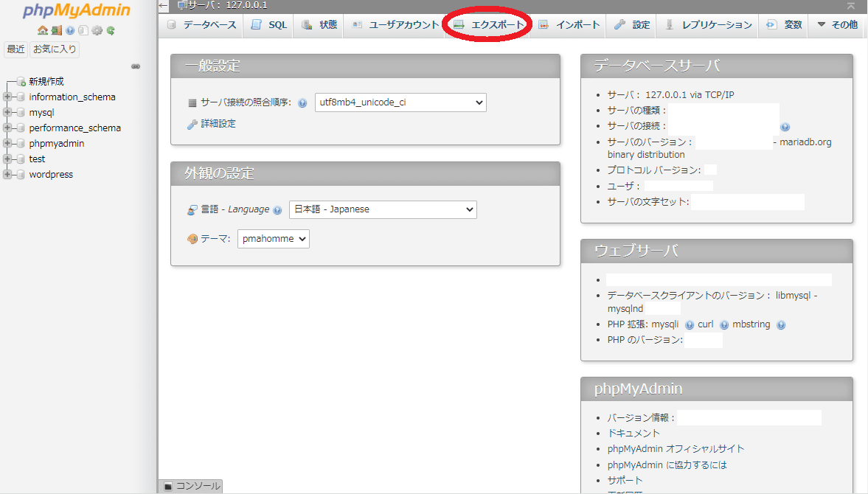868x494 pixels.
Task: Click help icon after mbstring
Action: pyautogui.click(x=780, y=325)
